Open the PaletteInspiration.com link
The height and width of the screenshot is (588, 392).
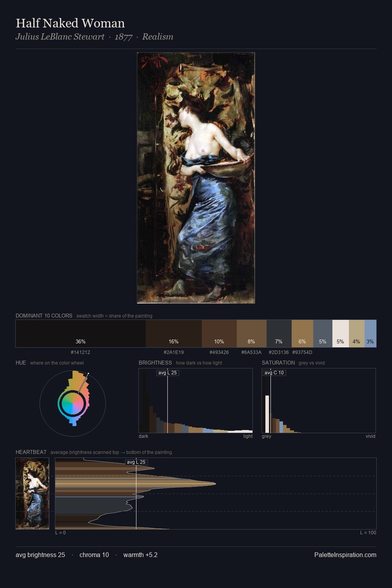(x=345, y=555)
